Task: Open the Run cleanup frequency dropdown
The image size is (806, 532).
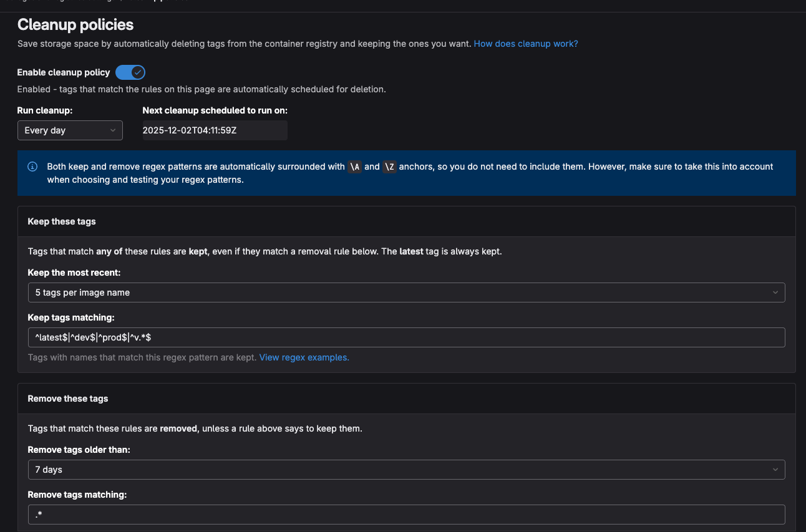Action: point(70,130)
